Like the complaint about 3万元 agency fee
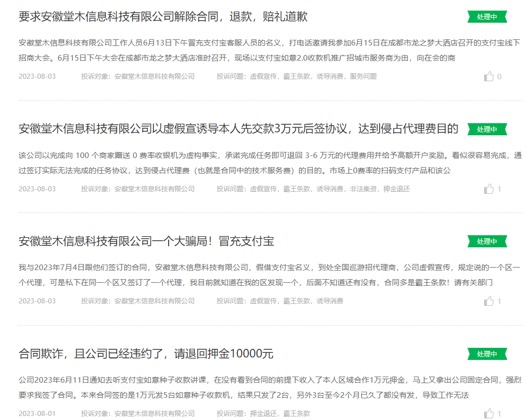 tap(489, 189)
